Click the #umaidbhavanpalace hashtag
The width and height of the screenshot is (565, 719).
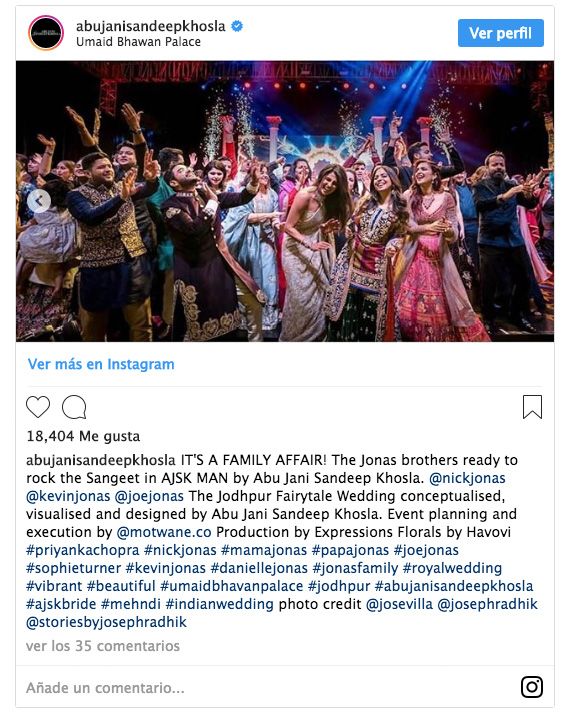(x=232, y=586)
